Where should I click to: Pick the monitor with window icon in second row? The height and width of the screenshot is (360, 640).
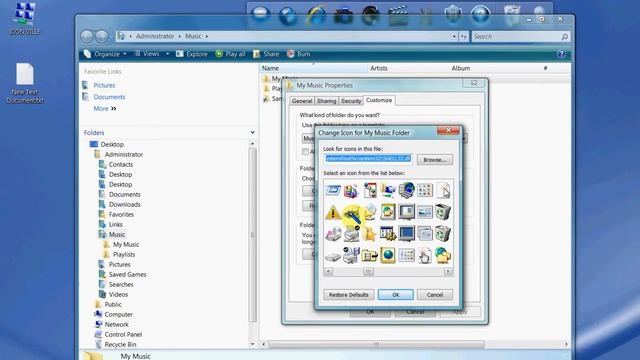click(x=407, y=212)
